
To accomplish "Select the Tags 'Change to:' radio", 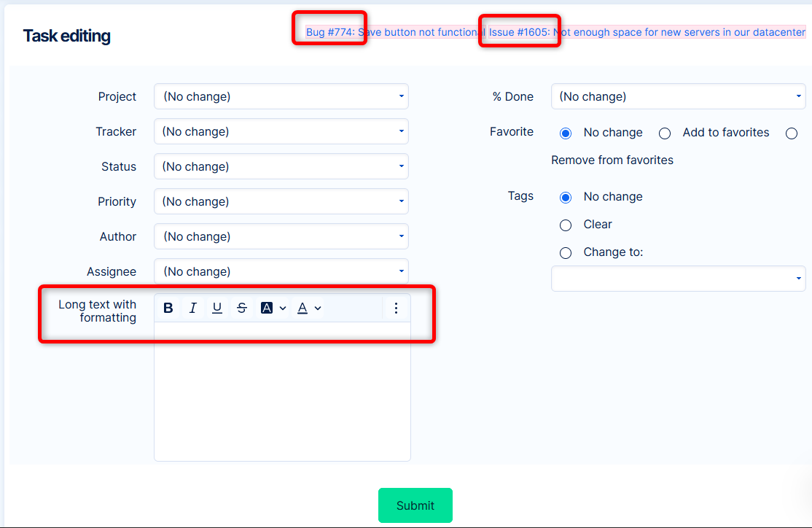I will point(566,253).
